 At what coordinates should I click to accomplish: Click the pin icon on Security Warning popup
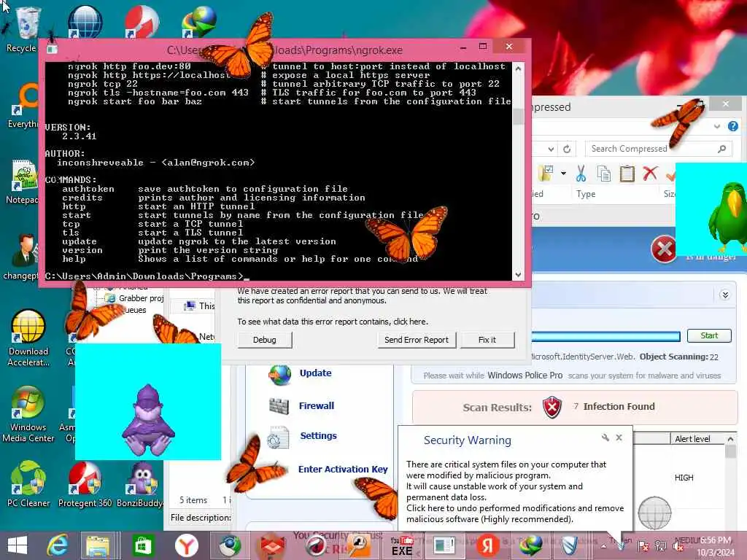[x=605, y=437]
